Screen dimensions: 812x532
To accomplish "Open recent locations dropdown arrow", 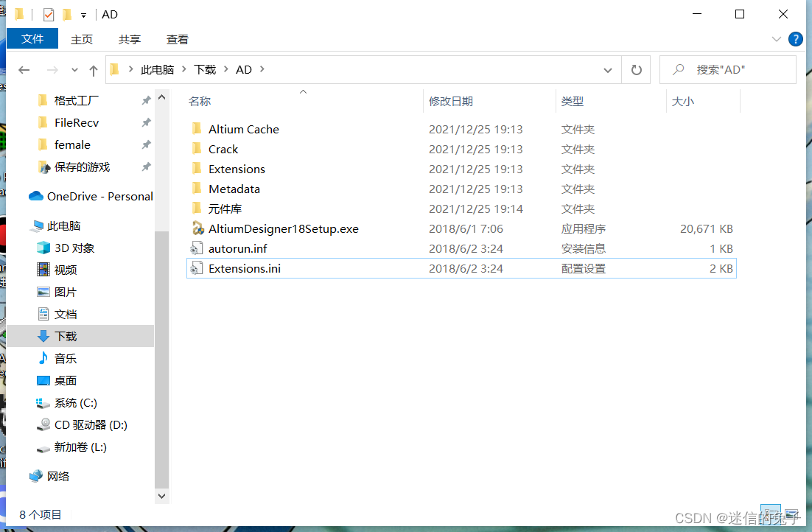I will 74,70.
